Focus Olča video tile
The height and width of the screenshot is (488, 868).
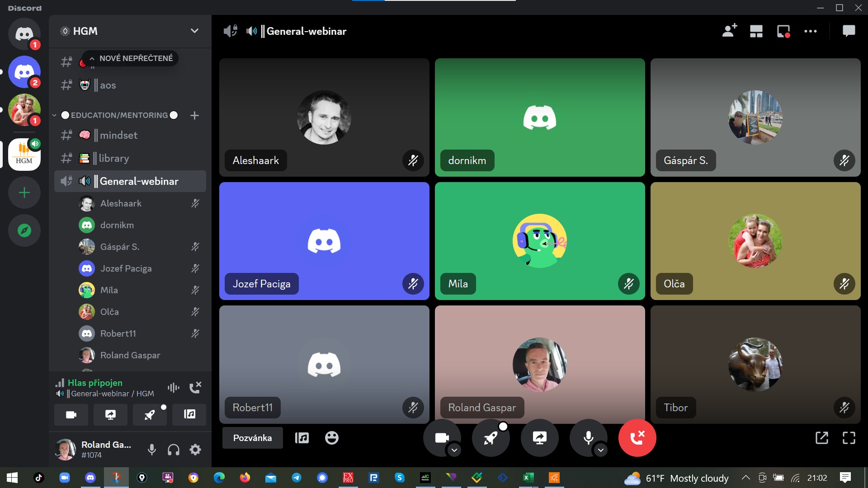click(x=755, y=241)
